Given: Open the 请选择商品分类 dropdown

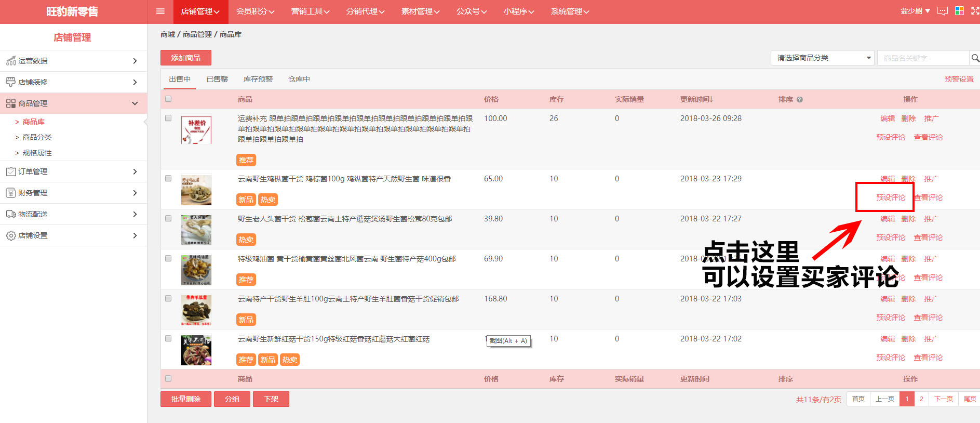Looking at the screenshot, I should pos(822,58).
